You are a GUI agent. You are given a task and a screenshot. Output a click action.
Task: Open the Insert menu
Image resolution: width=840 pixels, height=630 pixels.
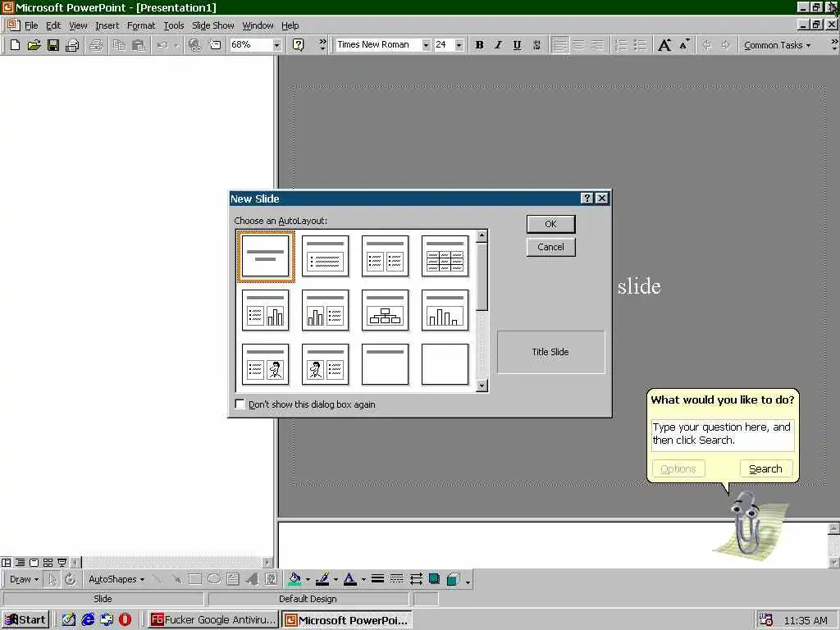[107, 25]
